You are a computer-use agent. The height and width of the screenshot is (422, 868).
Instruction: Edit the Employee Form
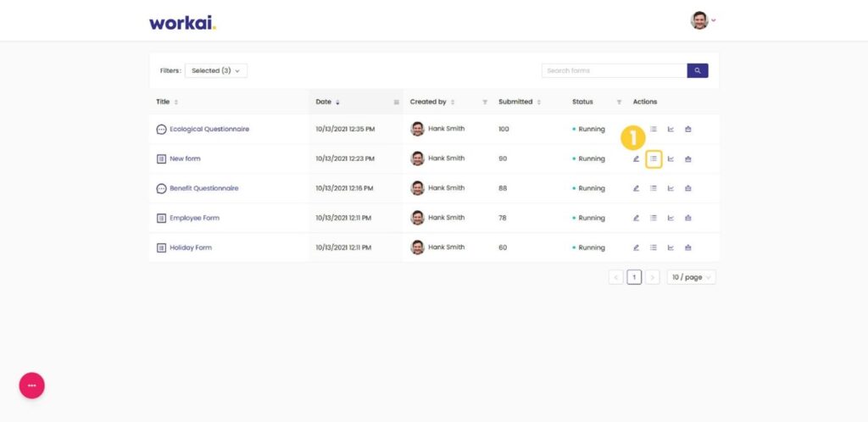(x=636, y=218)
